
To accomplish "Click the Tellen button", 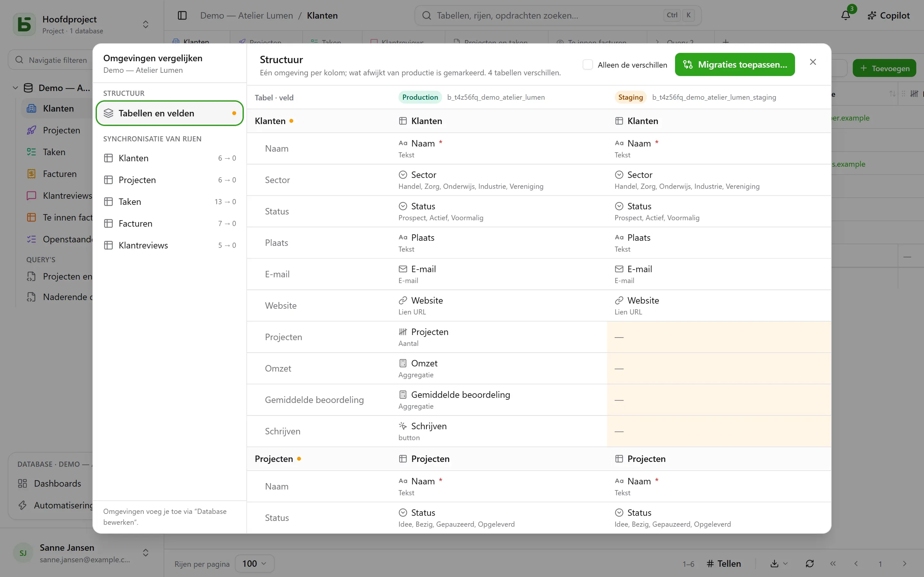I will [x=723, y=564].
